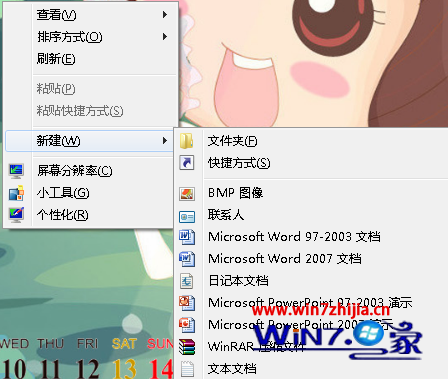Click the BMP 图像 paint icon
This screenshot has height=379, width=448.
(x=187, y=193)
